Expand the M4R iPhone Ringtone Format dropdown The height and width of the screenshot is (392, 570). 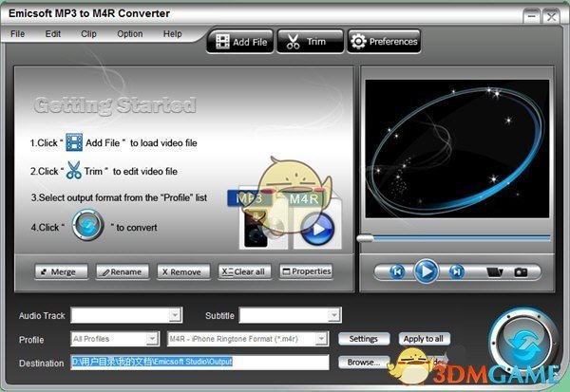pyautogui.click(x=321, y=339)
